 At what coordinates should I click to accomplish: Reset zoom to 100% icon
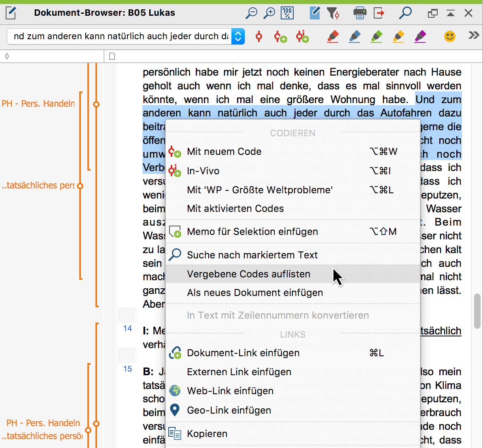point(287,13)
